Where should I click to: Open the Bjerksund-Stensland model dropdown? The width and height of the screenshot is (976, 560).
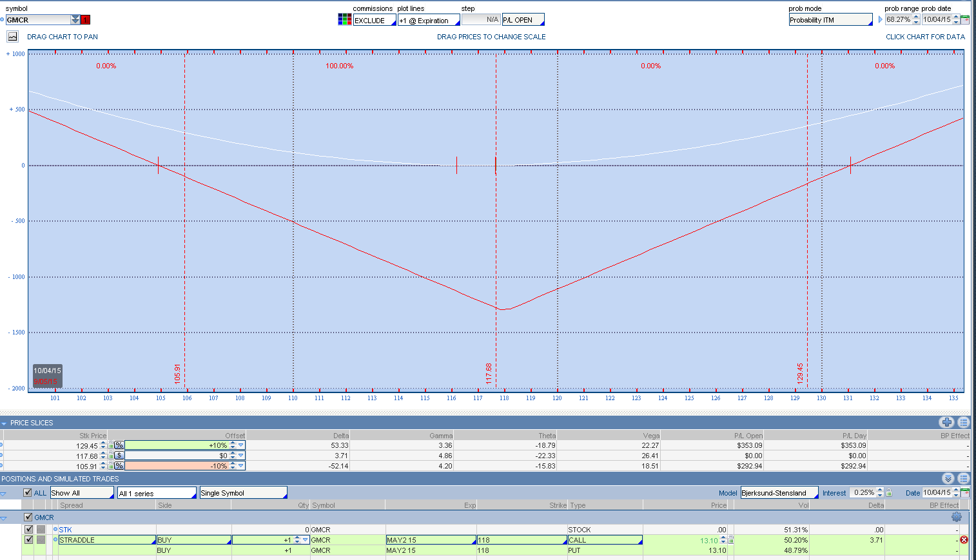tap(779, 493)
